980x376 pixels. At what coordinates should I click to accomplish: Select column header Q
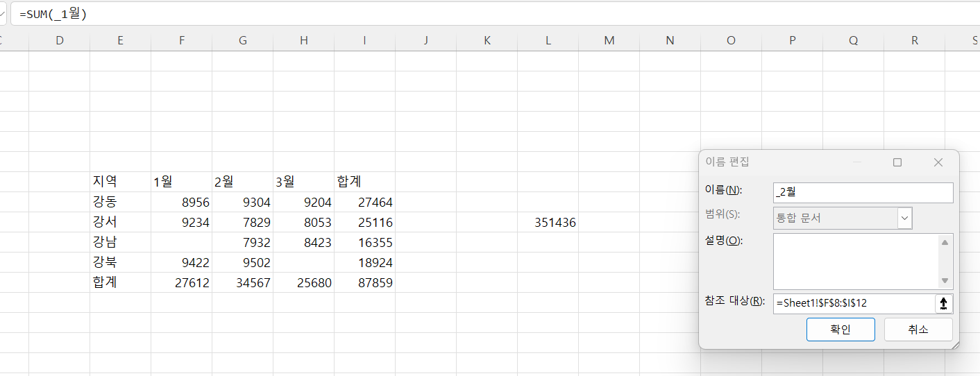pyautogui.click(x=854, y=41)
